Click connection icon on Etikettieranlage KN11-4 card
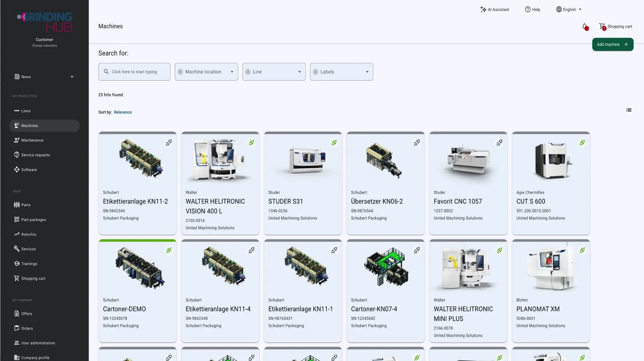 (252, 250)
